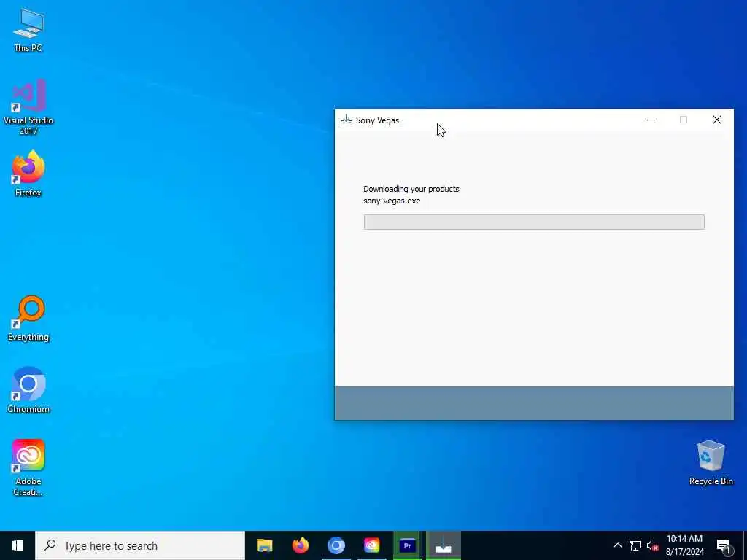Click the 'Downloading your products' text
The image size is (747, 560).
pos(411,189)
